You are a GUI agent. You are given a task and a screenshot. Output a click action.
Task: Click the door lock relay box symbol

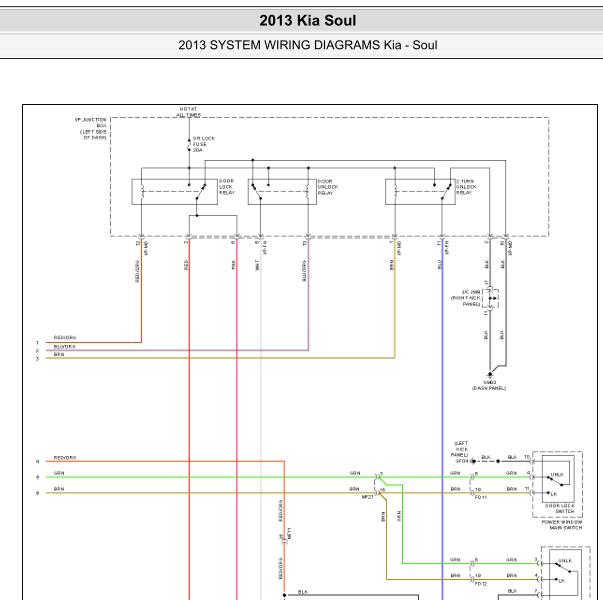(x=175, y=192)
